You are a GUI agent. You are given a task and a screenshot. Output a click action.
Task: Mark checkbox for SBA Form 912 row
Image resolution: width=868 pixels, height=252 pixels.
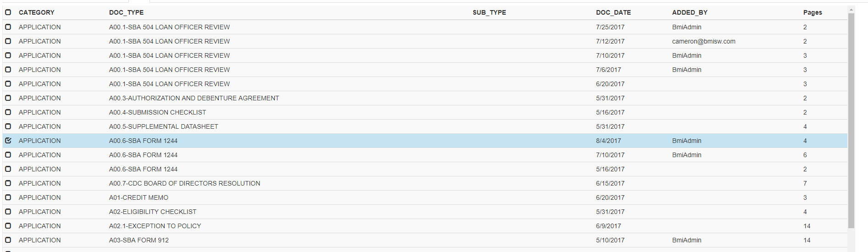[8, 240]
